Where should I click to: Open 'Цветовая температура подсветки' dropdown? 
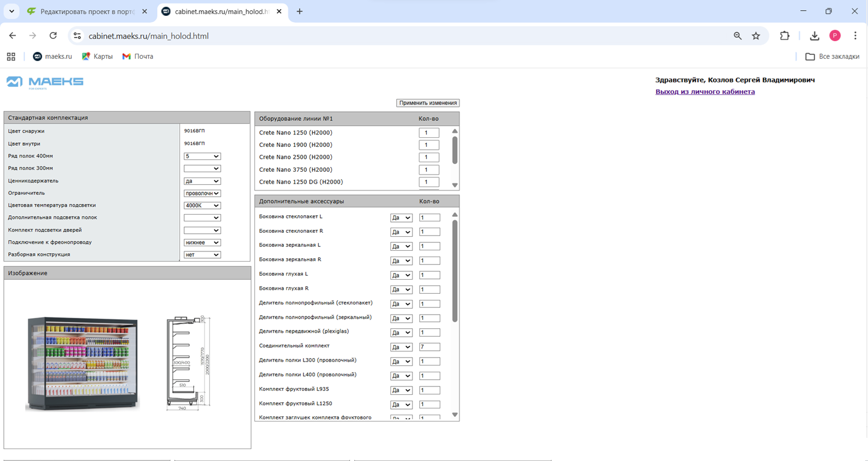[202, 205]
